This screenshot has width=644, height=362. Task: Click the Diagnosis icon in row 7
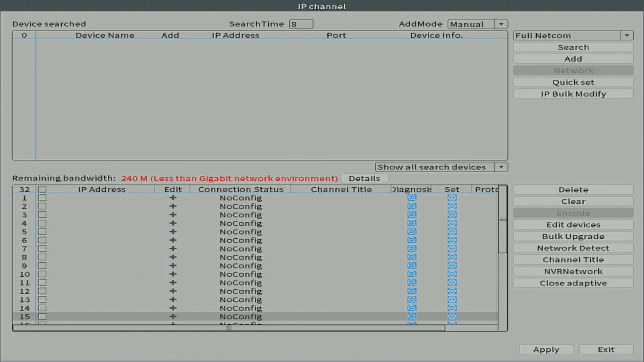[412, 249]
